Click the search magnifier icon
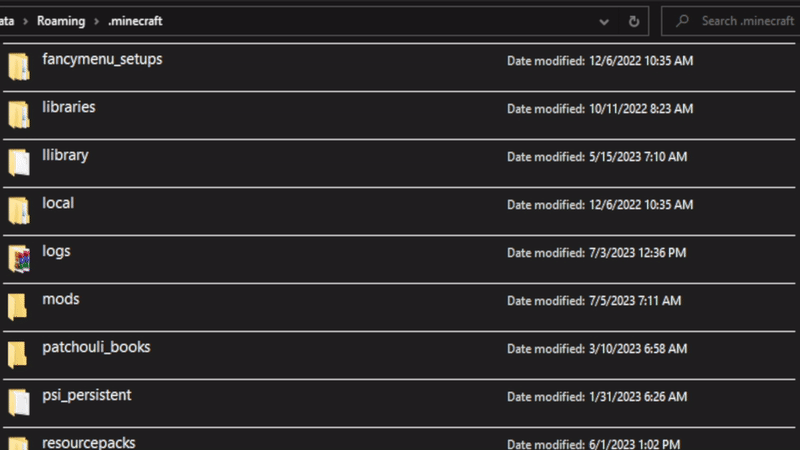Viewport: 800px width, 450px height. 681,21
